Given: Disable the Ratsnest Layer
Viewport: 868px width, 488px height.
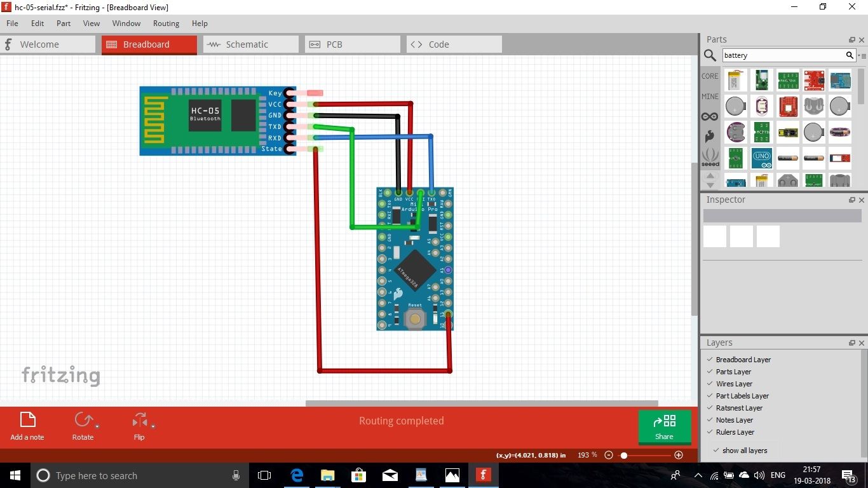Looking at the screenshot, I should coord(710,408).
